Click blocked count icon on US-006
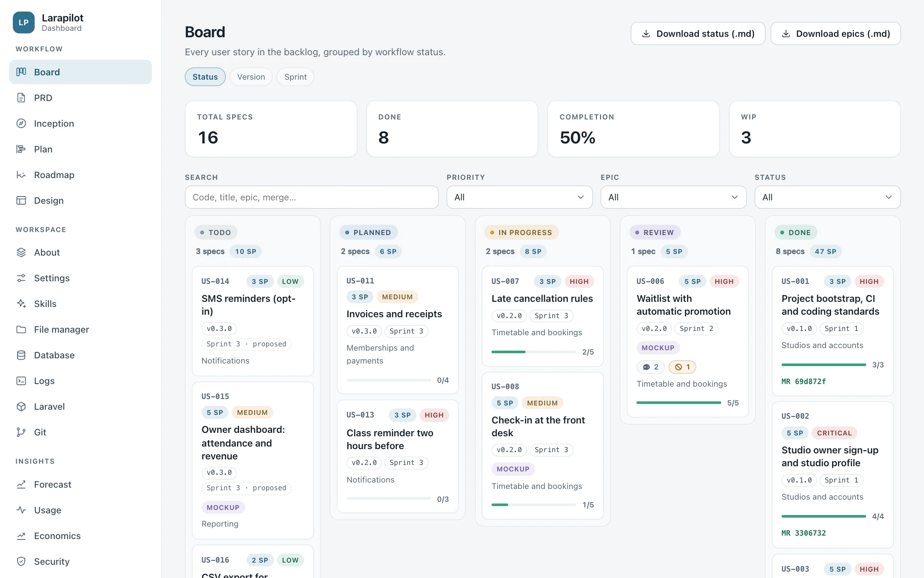The image size is (924, 578). [678, 367]
